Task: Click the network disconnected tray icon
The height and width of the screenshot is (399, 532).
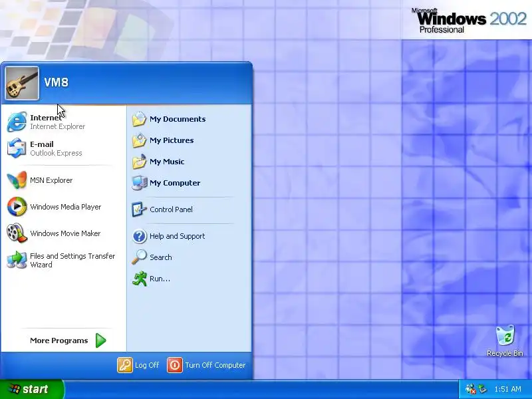Action: pyautogui.click(x=471, y=389)
